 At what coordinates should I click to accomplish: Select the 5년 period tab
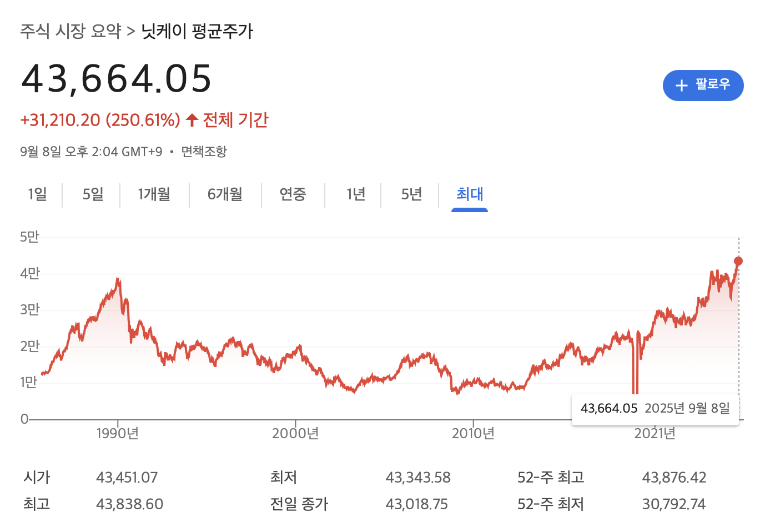tap(411, 195)
